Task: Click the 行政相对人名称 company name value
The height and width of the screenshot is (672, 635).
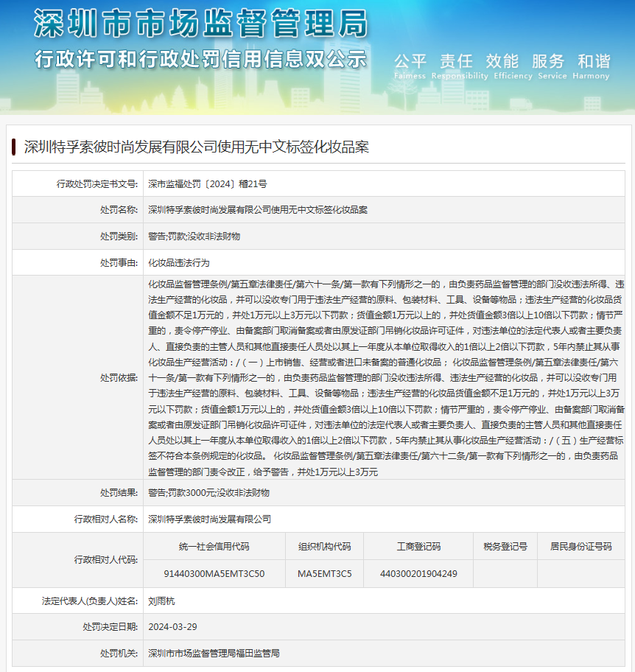Action: tap(209, 519)
